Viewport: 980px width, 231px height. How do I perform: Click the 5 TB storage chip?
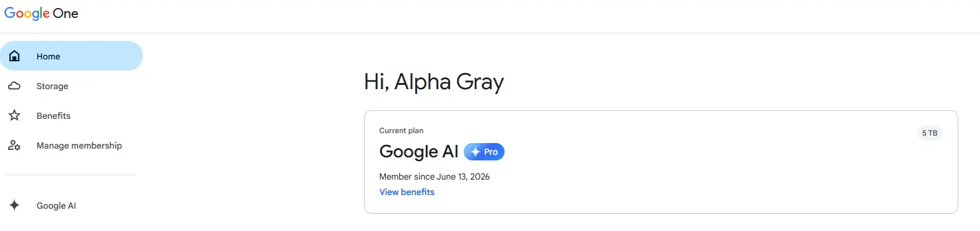pyautogui.click(x=930, y=133)
